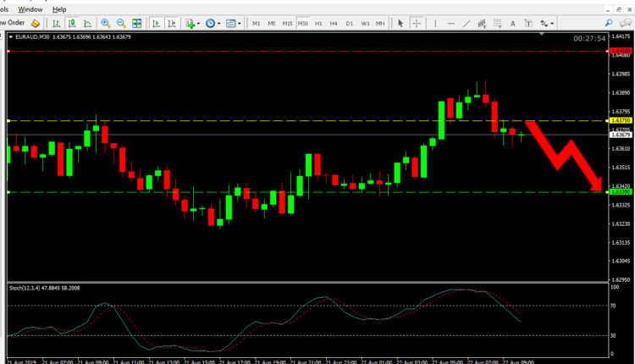This screenshot has height=364, width=635.
Task: Open the chart templates icon
Action: tap(231, 24)
